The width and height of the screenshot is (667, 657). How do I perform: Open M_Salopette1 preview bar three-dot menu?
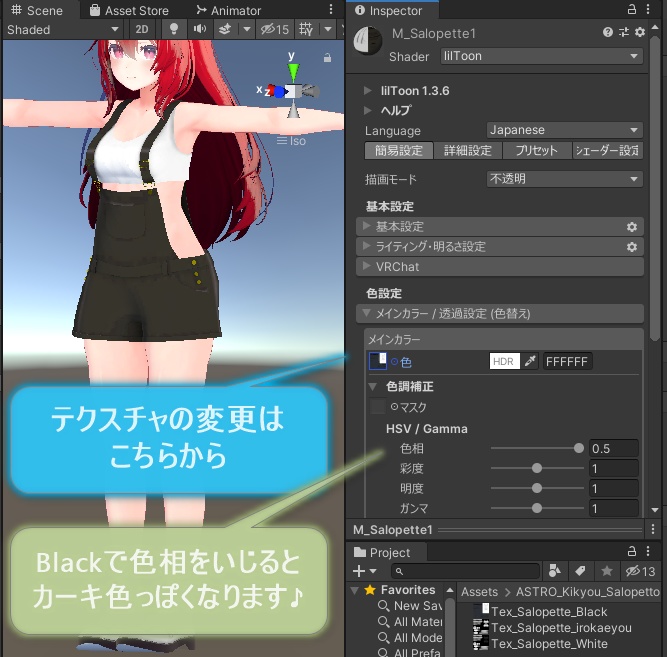(x=653, y=529)
